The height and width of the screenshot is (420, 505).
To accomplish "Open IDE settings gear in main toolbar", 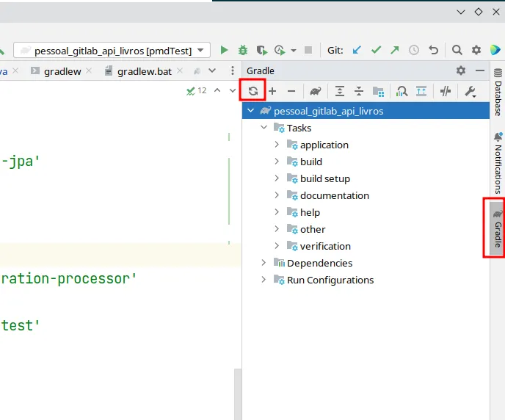I will click(476, 50).
